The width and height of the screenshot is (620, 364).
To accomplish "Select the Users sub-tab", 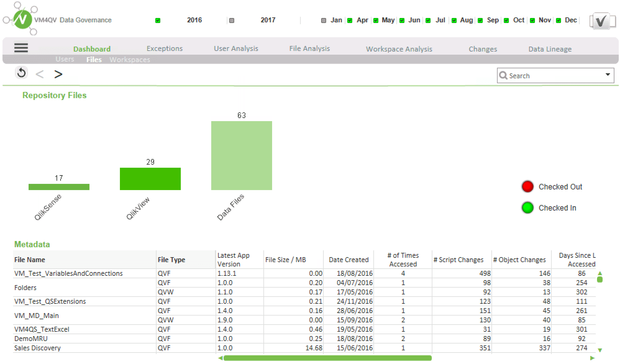I will (65, 59).
